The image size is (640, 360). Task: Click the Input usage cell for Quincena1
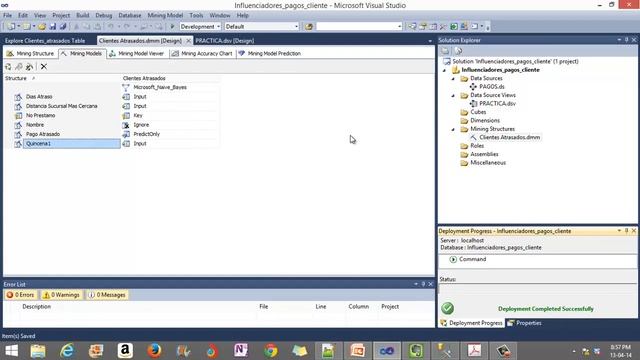pos(171,144)
